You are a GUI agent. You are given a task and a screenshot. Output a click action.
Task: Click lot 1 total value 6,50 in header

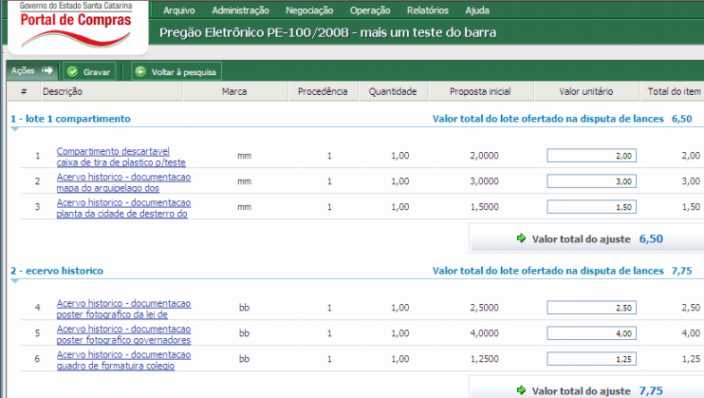(682, 119)
